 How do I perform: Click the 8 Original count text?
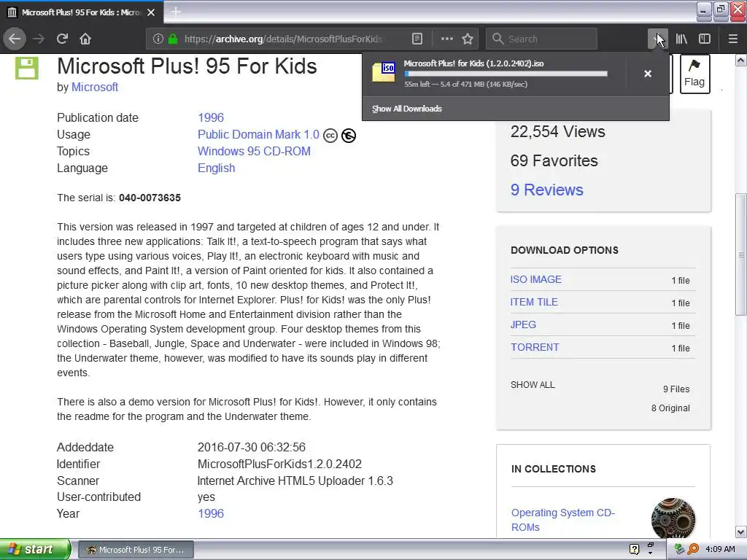(670, 408)
